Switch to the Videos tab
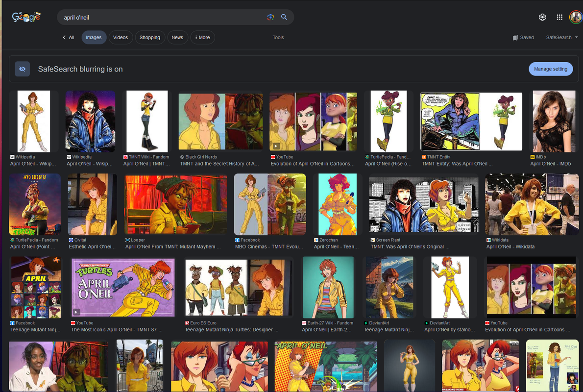Screen dimensions: 583x392 [121, 38]
